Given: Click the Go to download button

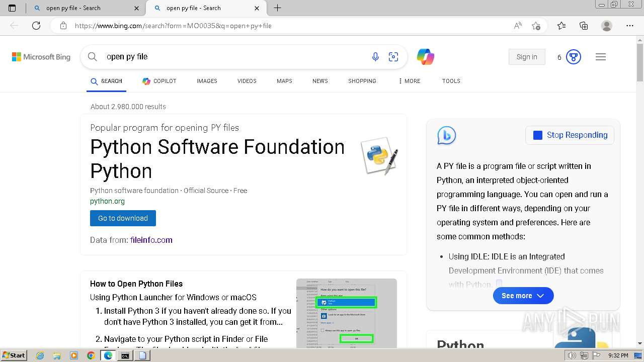Looking at the screenshot, I should click(x=123, y=218).
